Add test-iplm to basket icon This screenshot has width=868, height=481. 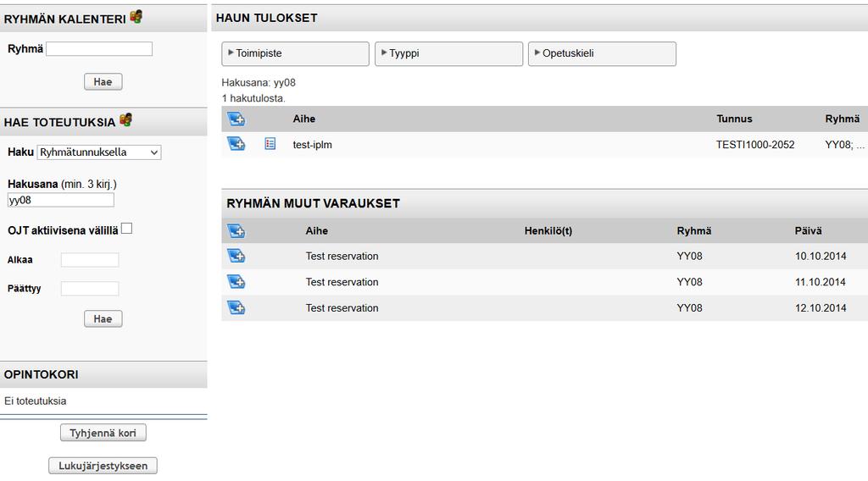point(236,144)
